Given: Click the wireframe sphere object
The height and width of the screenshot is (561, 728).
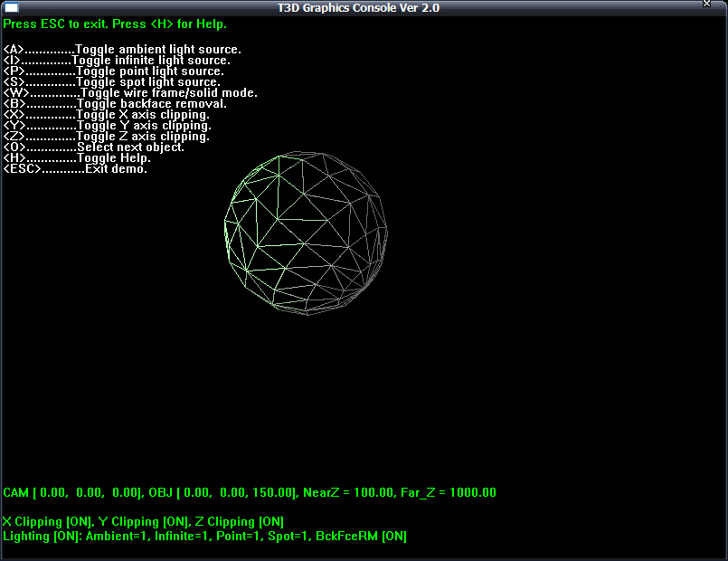Looking at the screenshot, I should pyautogui.click(x=306, y=233).
